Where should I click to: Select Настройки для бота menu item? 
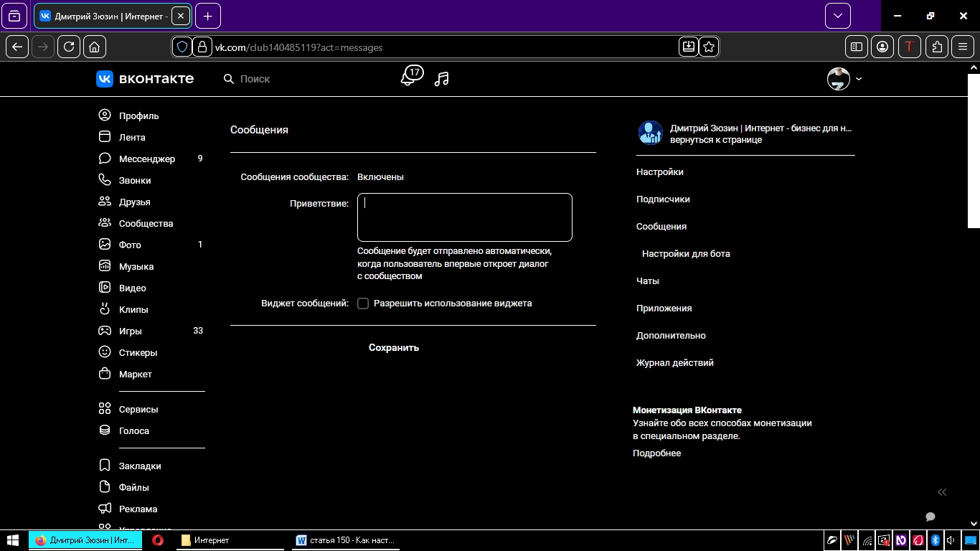(x=685, y=254)
